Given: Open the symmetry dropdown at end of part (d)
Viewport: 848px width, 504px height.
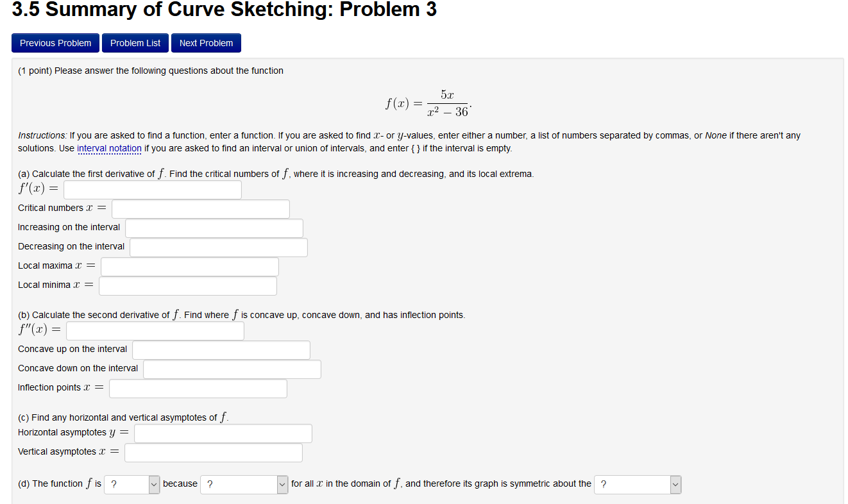Looking at the screenshot, I should (x=637, y=484).
